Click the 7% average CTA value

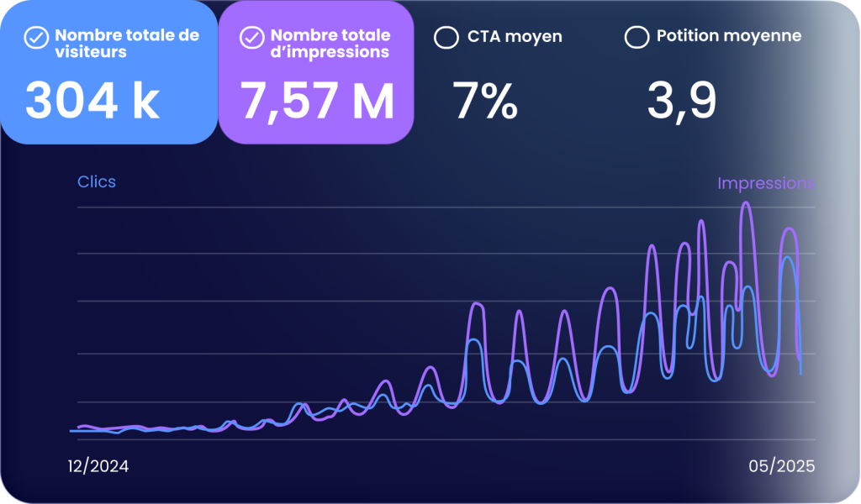485,102
